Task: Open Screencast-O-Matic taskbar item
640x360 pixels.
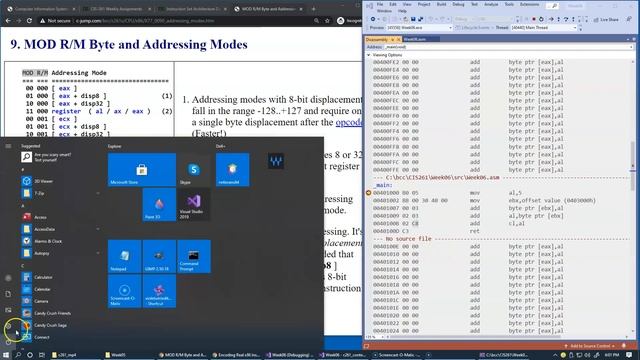Action: pyautogui.click(x=396, y=355)
